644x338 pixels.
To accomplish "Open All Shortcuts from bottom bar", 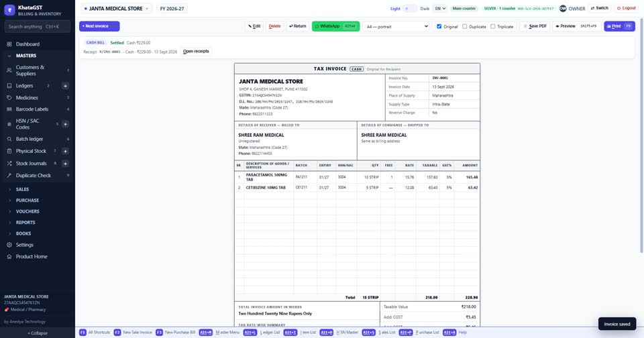I will click(x=95, y=332).
